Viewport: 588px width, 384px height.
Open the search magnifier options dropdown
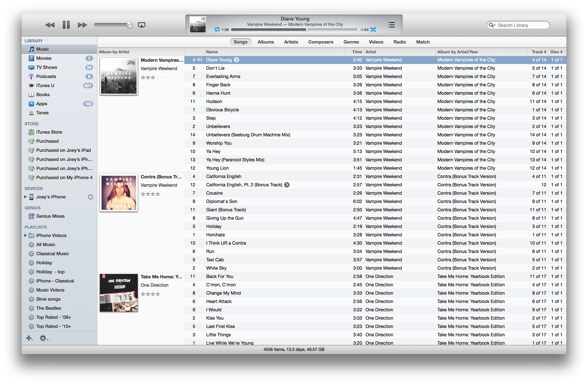[x=492, y=25]
